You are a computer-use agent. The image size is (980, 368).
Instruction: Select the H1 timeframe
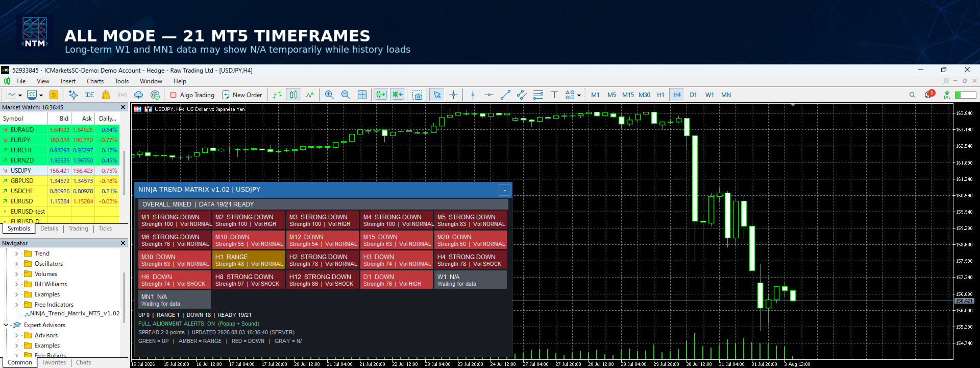(660, 95)
